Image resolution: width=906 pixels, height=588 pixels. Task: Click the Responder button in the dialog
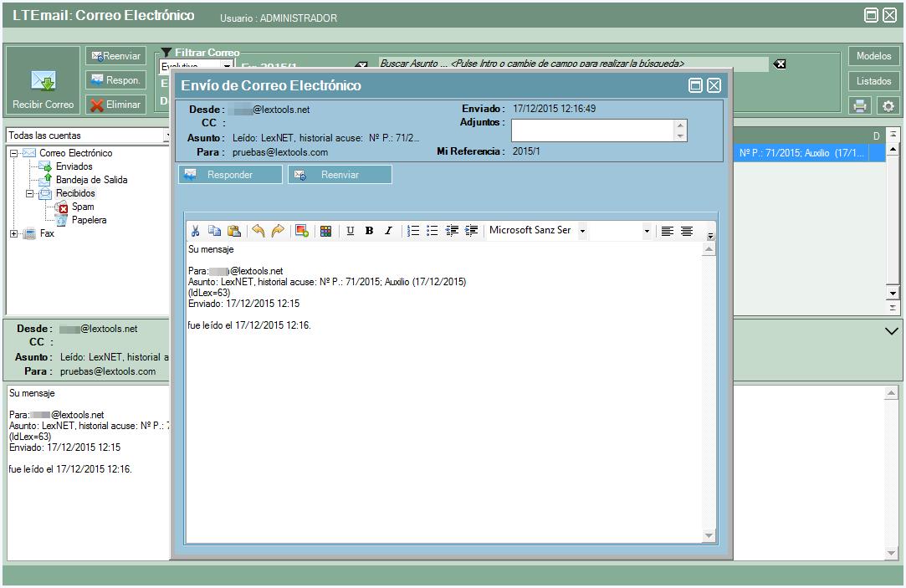point(230,175)
